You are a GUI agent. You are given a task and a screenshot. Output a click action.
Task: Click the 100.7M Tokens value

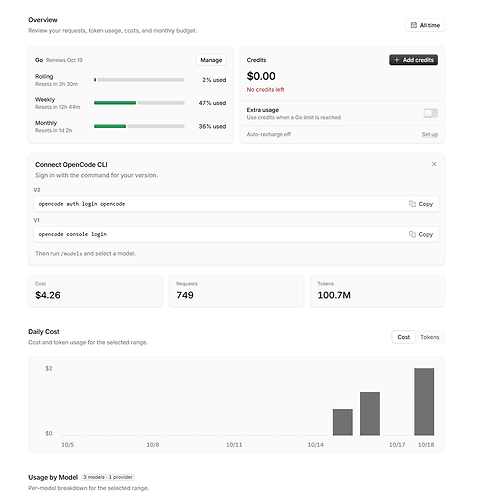pos(334,295)
